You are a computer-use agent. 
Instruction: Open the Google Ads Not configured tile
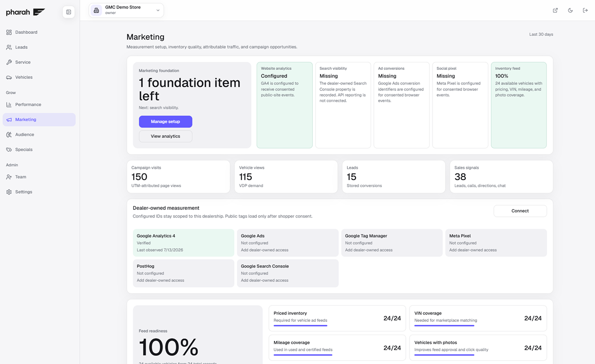pos(288,243)
